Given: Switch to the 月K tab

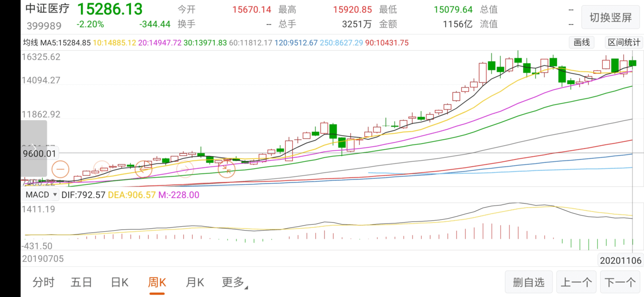Looking at the screenshot, I should (195, 282).
